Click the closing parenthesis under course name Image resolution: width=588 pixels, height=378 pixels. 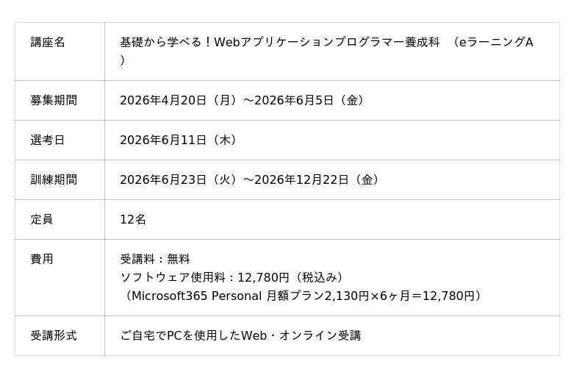coord(123,60)
